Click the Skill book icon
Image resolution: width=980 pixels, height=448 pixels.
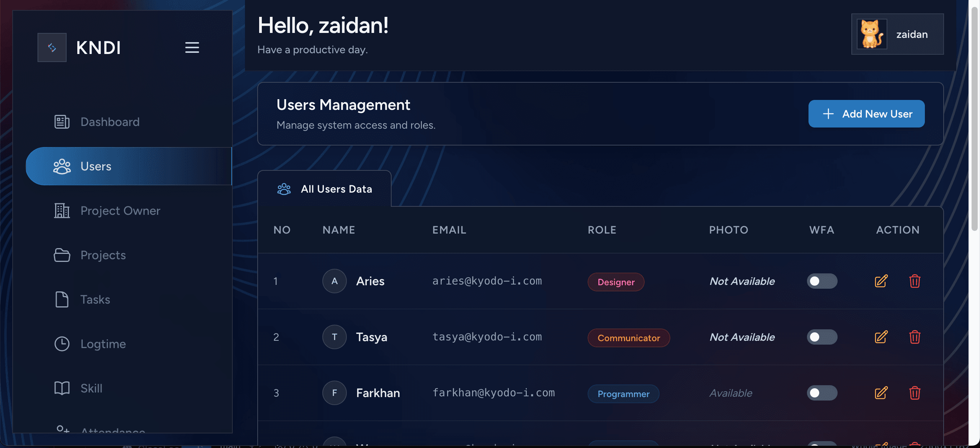tap(62, 388)
